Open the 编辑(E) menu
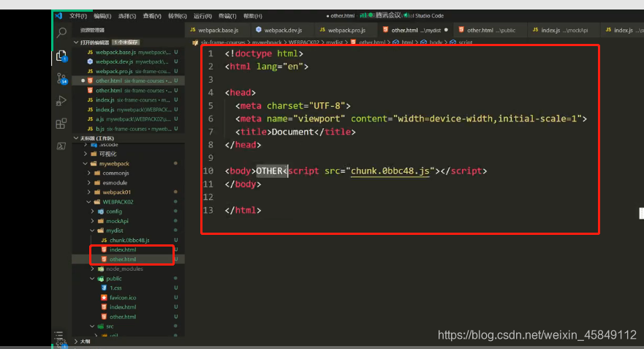Viewport: 644px width, 349px height. [x=102, y=16]
